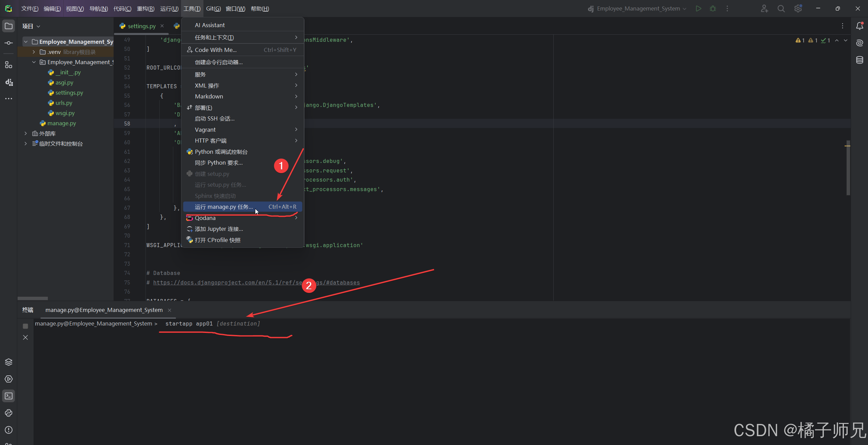Choose Python 或调试控制台 menu item
This screenshot has width=868, height=445.
243,152
